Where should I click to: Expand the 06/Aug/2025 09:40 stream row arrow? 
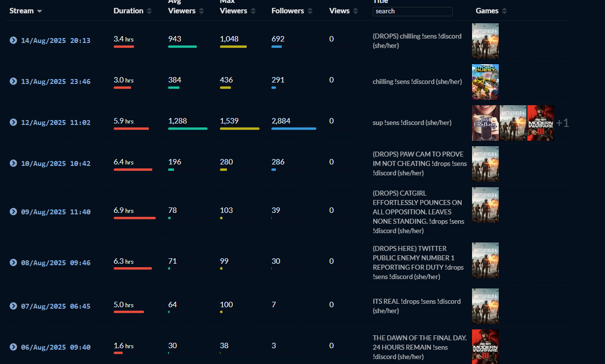(13, 347)
